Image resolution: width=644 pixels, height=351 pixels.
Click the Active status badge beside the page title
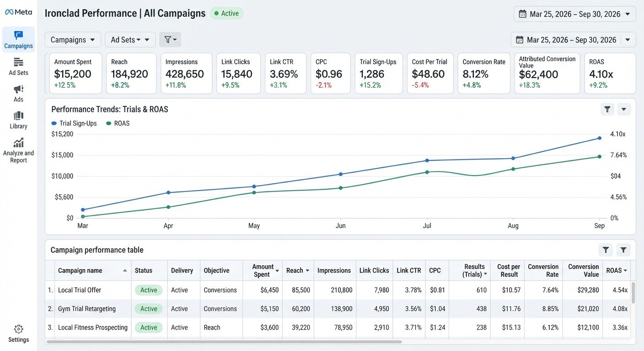(x=227, y=13)
